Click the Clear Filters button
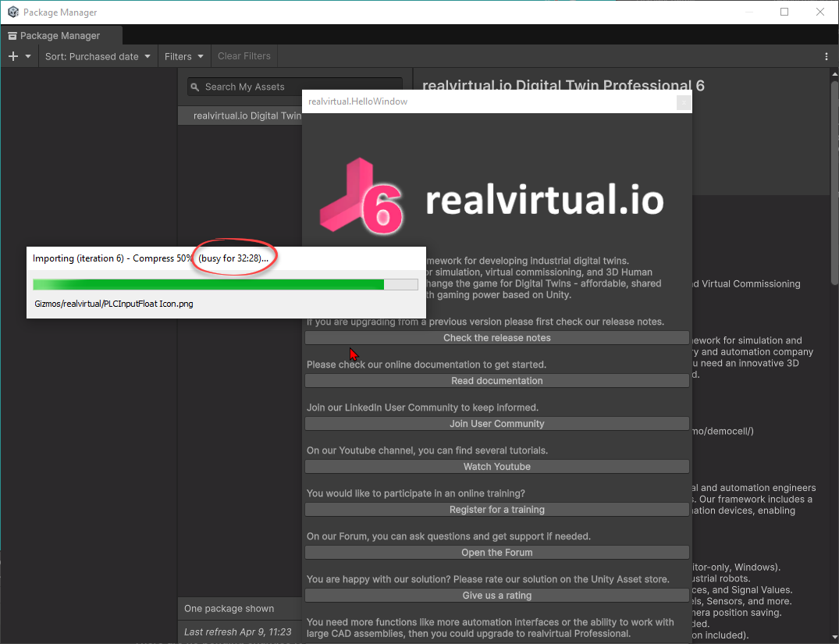Viewport: 839px width, 644px height. pyautogui.click(x=244, y=56)
